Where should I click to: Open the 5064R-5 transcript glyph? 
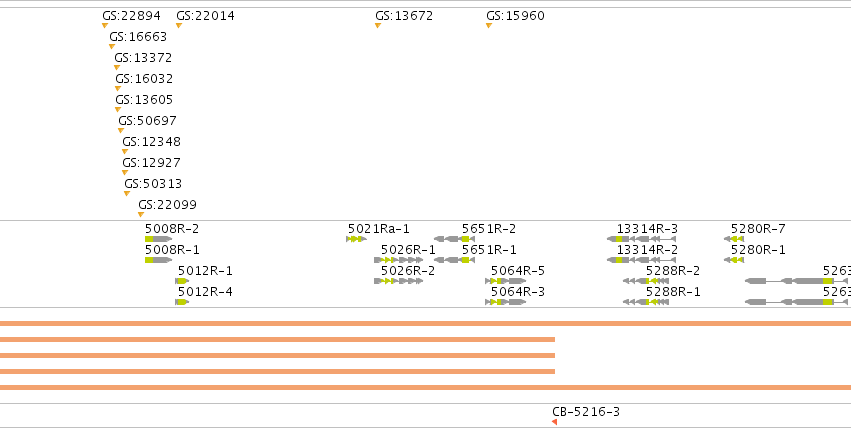pos(506,281)
